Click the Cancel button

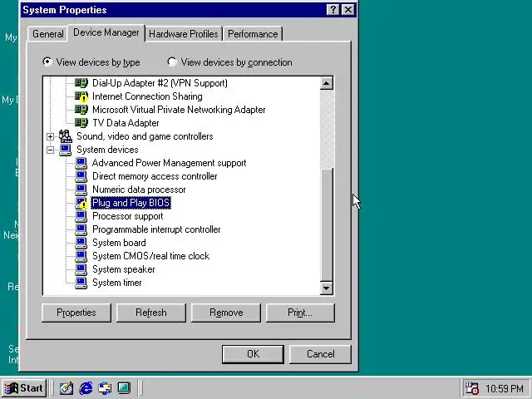[320, 354]
